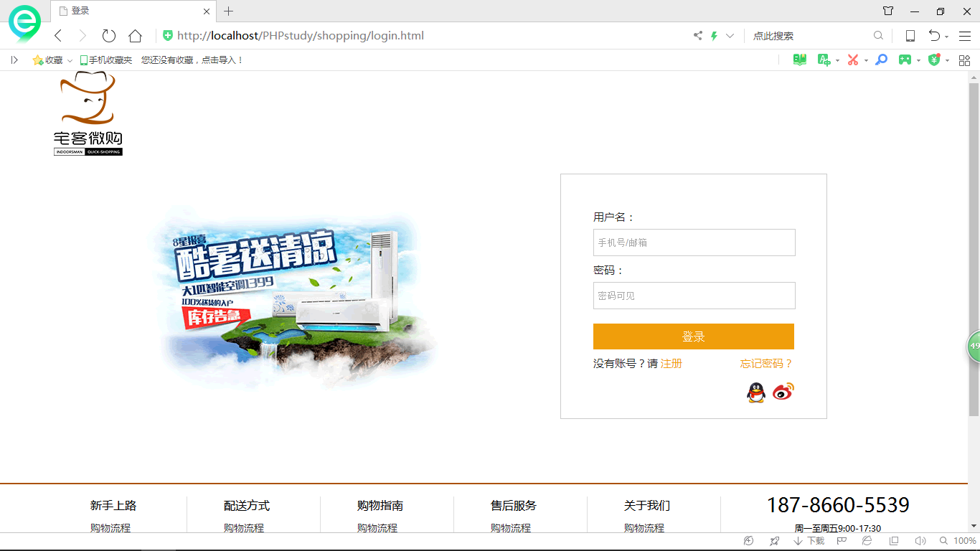
Task: Click the Weibo login icon
Action: tap(783, 392)
